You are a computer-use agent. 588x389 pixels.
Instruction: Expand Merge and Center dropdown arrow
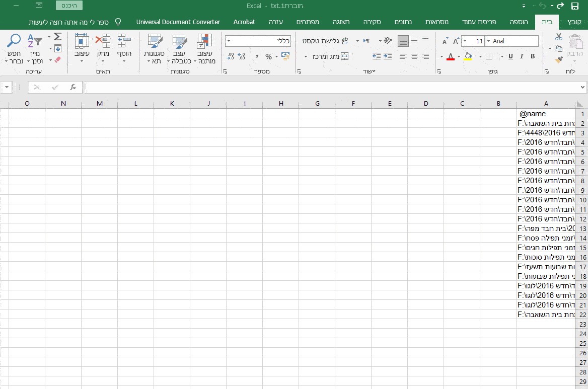point(306,56)
